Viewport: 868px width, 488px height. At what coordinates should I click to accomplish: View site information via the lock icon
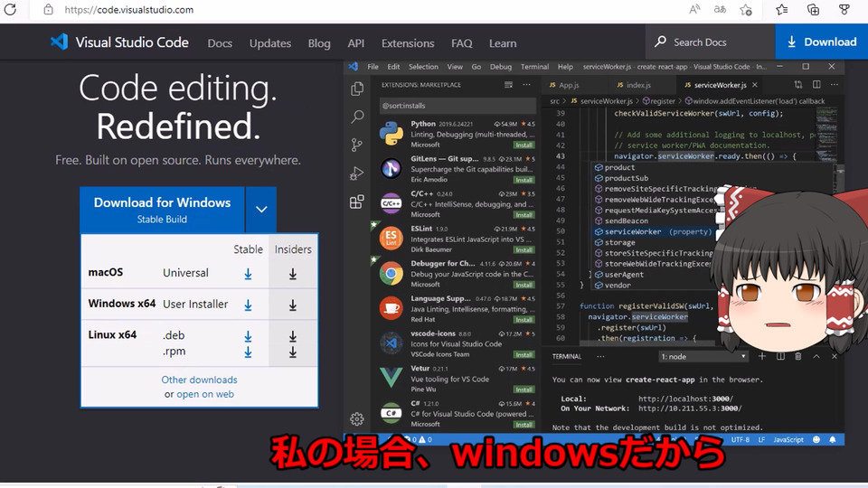pyautogui.click(x=49, y=9)
